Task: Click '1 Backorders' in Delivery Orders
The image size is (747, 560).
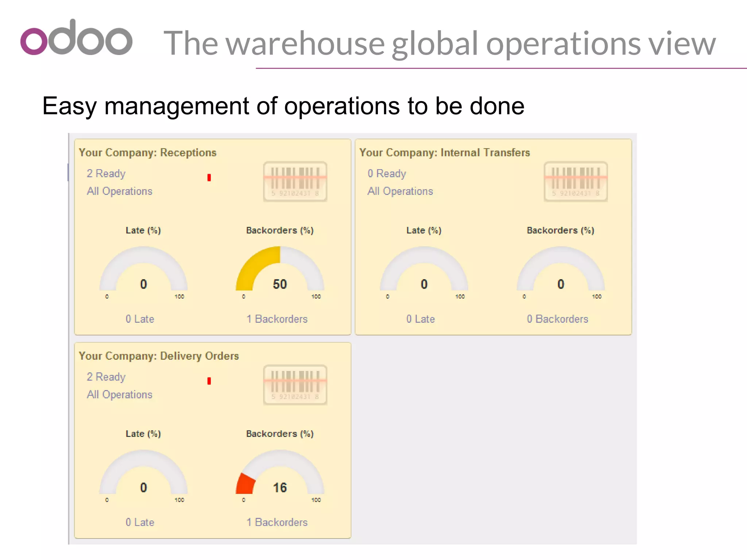Action: (x=277, y=522)
